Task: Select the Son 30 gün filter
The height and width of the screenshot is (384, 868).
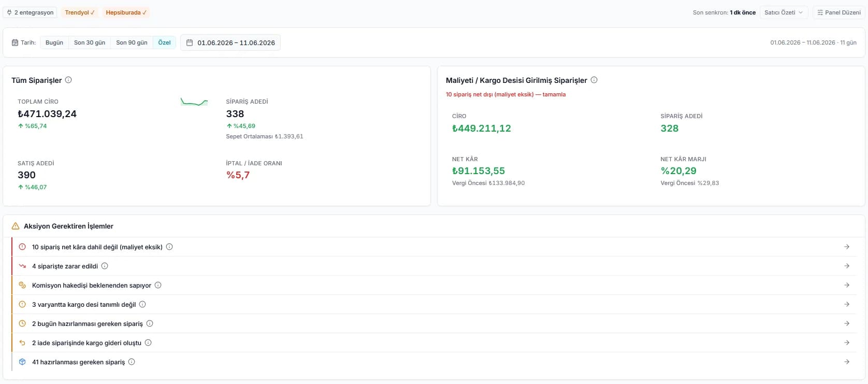Action: 90,42
